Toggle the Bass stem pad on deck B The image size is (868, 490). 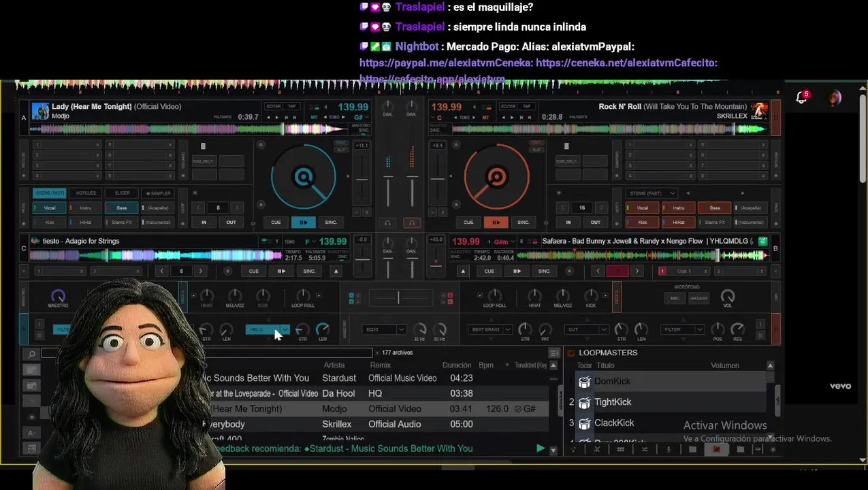coord(715,208)
